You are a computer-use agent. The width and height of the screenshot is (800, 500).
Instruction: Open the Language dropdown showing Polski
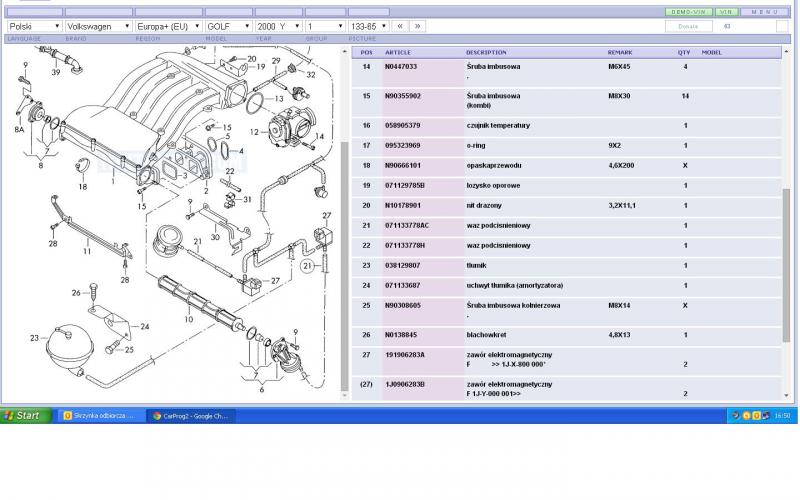(35, 26)
